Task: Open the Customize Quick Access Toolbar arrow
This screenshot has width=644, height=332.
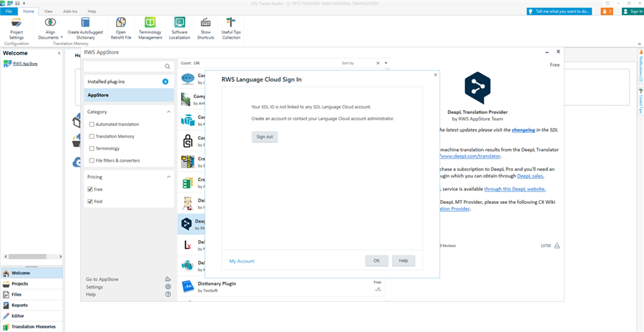Action: (24, 4)
